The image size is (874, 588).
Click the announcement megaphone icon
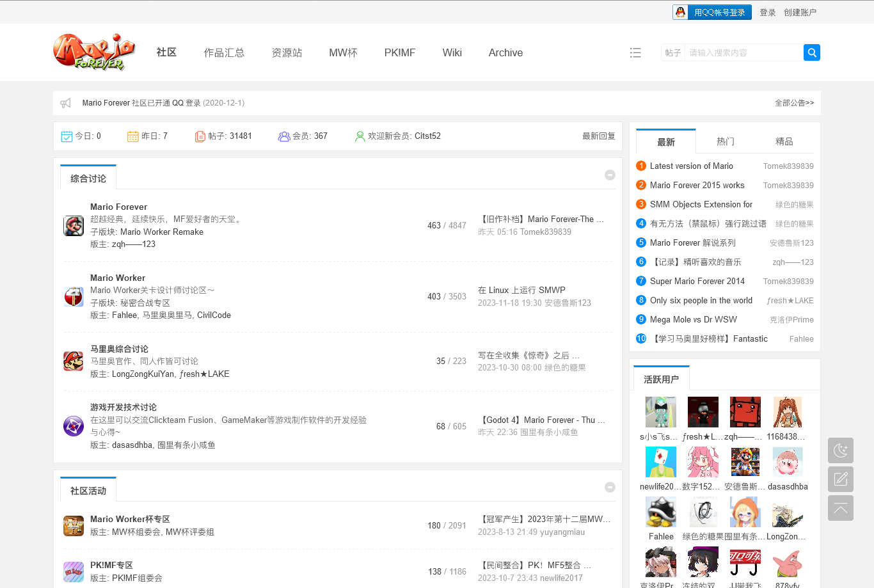(x=65, y=103)
